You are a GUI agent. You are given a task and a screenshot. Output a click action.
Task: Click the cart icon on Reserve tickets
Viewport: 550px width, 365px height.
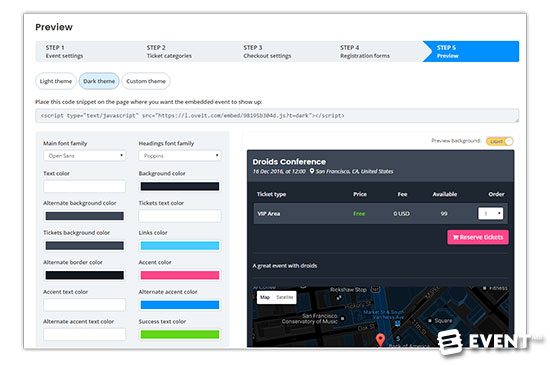pos(456,237)
